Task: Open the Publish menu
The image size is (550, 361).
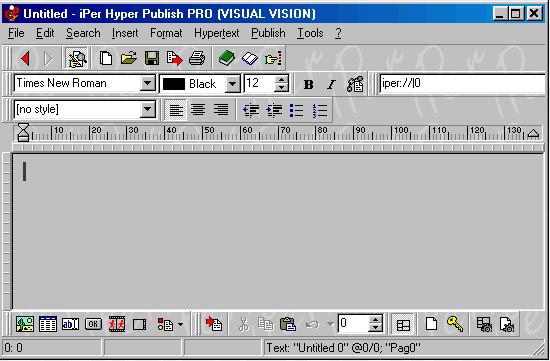Action: [268, 33]
